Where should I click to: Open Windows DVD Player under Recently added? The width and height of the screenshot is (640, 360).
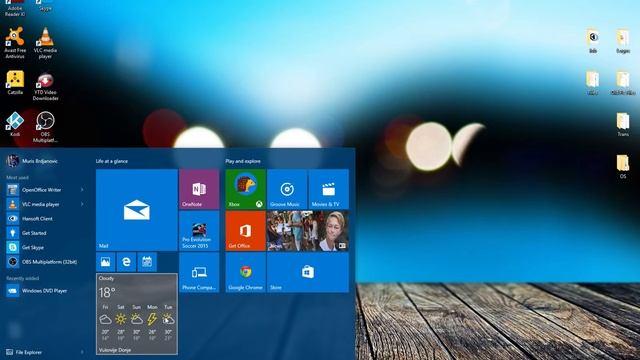[46, 291]
